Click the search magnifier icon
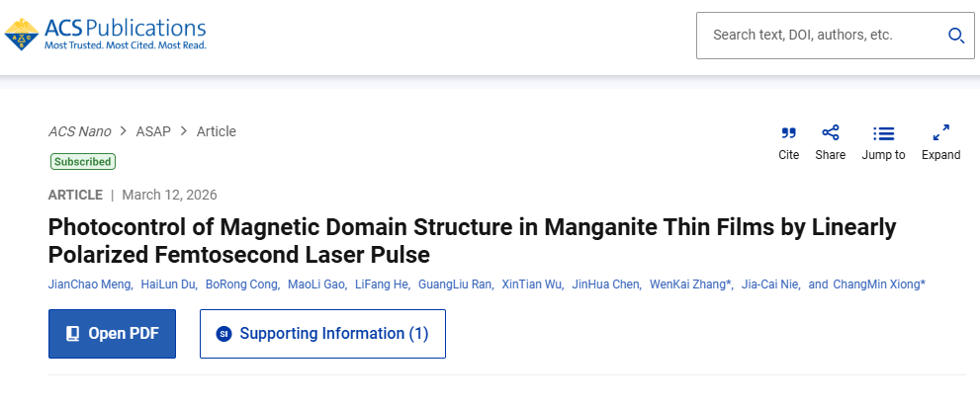This screenshot has width=980, height=405. (x=955, y=36)
